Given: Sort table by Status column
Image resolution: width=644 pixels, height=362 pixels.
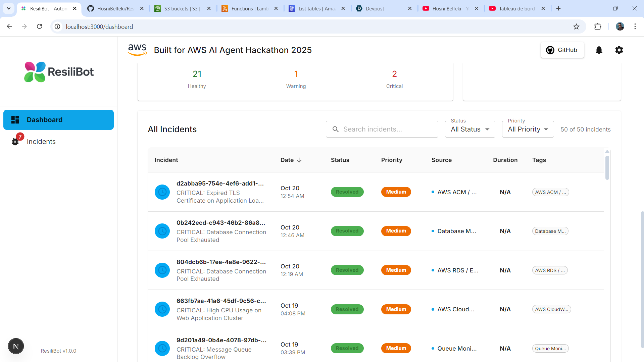Looking at the screenshot, I should click(x=340, y=160).
